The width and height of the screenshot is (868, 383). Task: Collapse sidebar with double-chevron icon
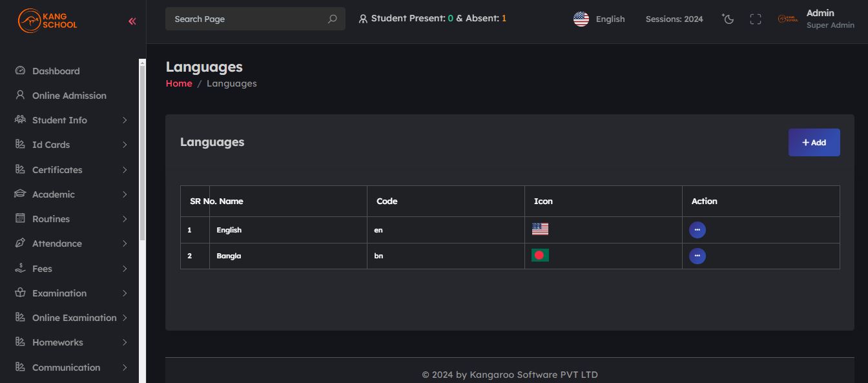click(132, 21)
